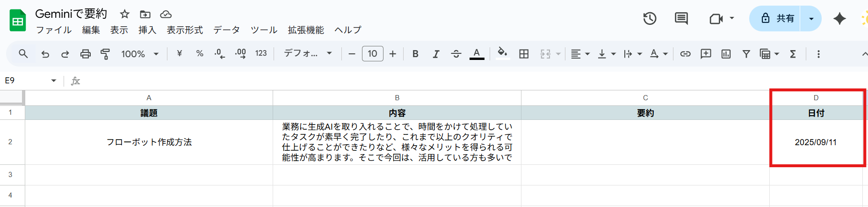Open more number formats 123
The image size is (868, 207).
[261, 53]
